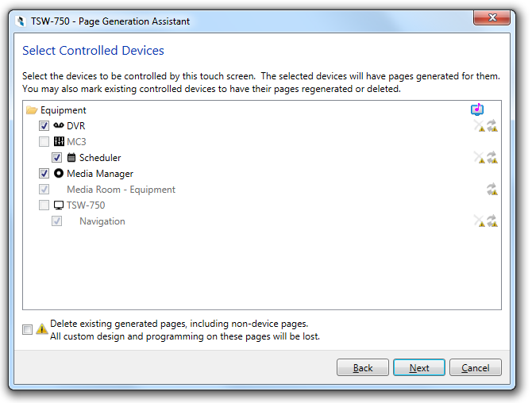Check the MC3 checkbox
Viewport: 532px width, 403px height.
pyautogui.click(x=44, y=141)
